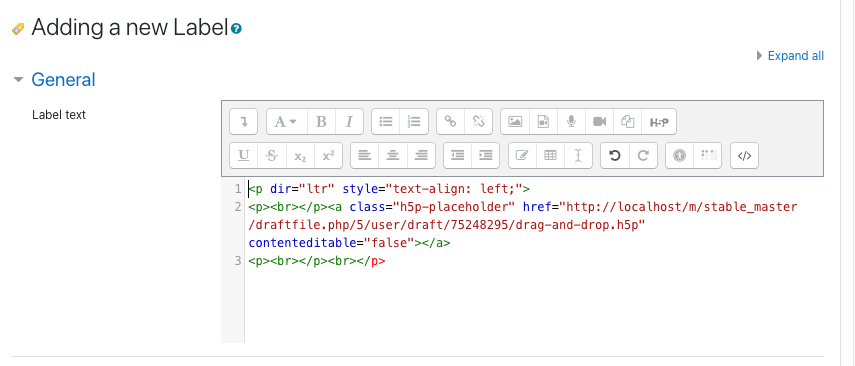Screen dimensions: 855x366
Task: Open the equation editor
Action: click(522, 155)
